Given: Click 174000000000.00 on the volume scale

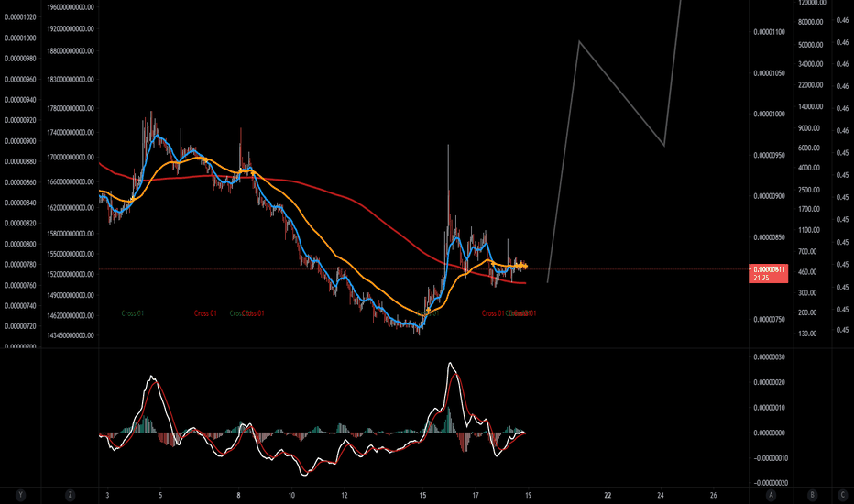Looking at the screenshot, I should pos(71,132).
